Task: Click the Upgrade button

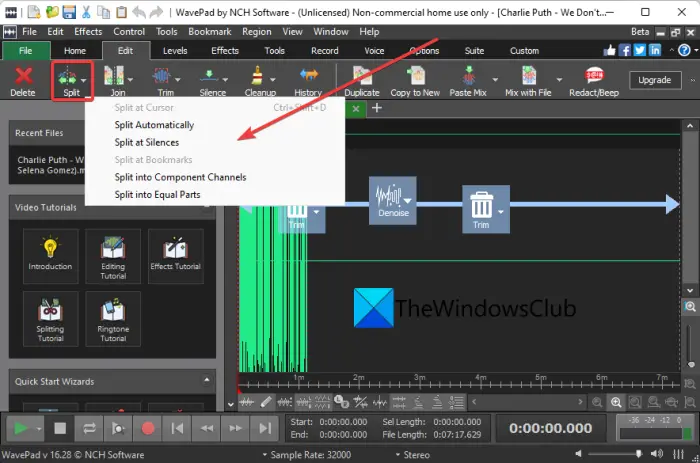Action: [x=654, y=80]
